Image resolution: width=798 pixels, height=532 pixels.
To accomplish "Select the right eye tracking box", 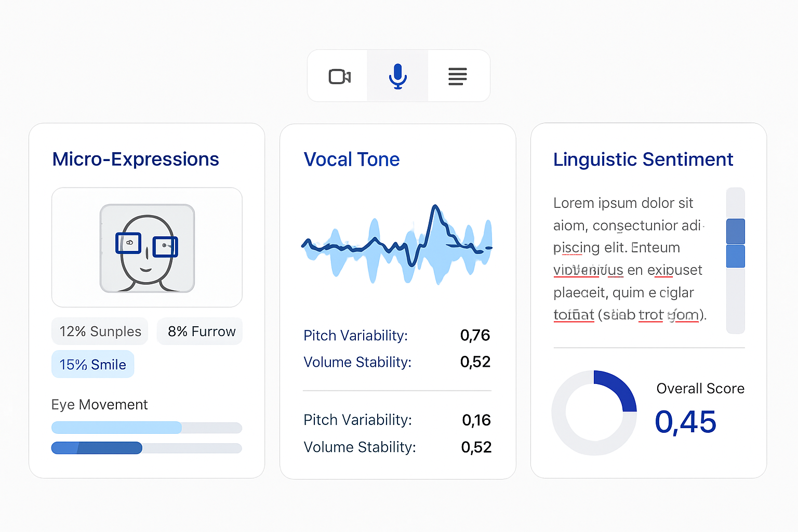I will pos(165,246).
